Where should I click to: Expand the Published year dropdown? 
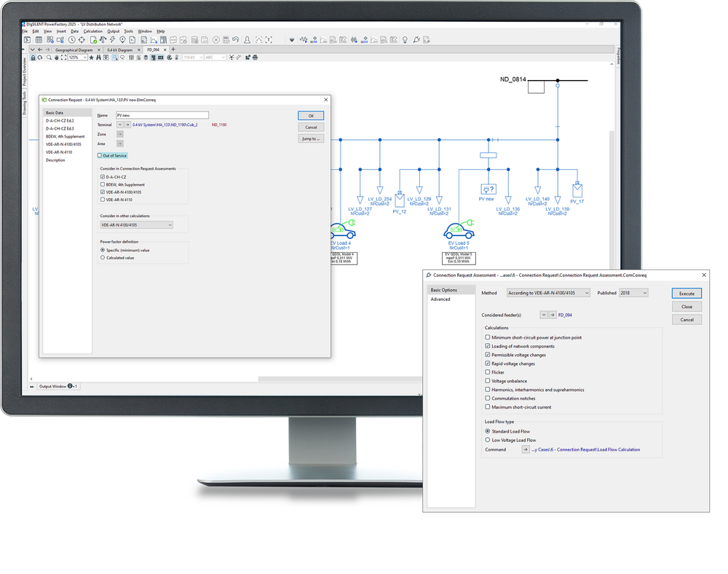pos(633,293)
